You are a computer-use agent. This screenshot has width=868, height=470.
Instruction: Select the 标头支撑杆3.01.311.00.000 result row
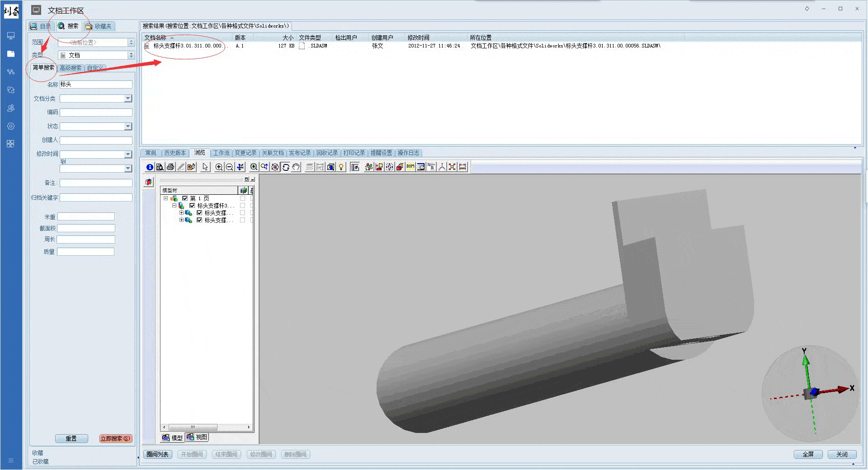click(x=502, y=46)
